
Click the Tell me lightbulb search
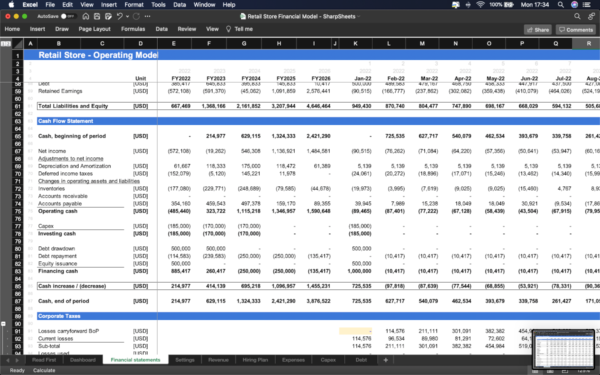click(x=240, y=29)
